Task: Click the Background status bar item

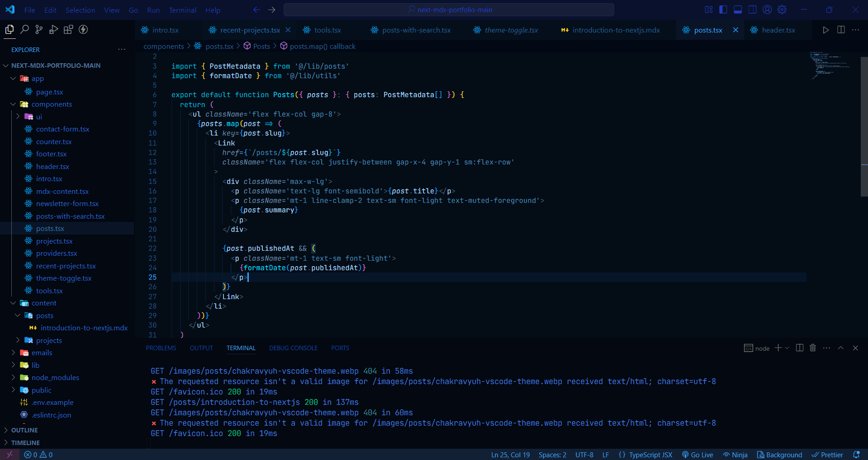Action: click(779, 455)
